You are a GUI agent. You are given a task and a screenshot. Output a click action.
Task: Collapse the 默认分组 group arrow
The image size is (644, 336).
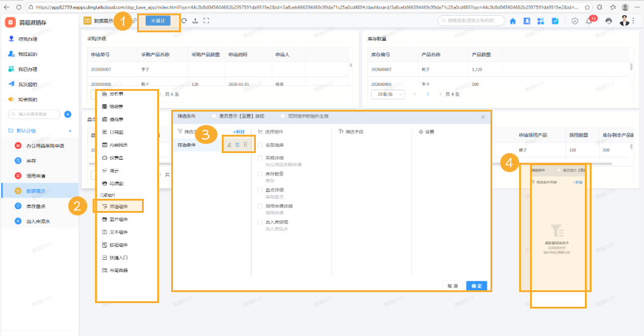[70, 130]
